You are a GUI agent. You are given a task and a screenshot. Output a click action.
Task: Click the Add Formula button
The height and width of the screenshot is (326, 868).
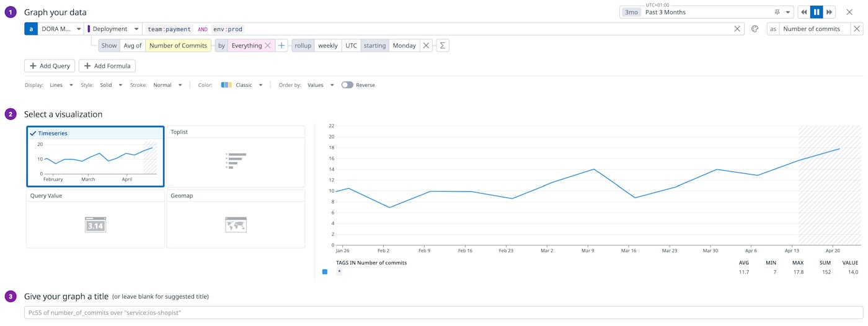(107, 66)
